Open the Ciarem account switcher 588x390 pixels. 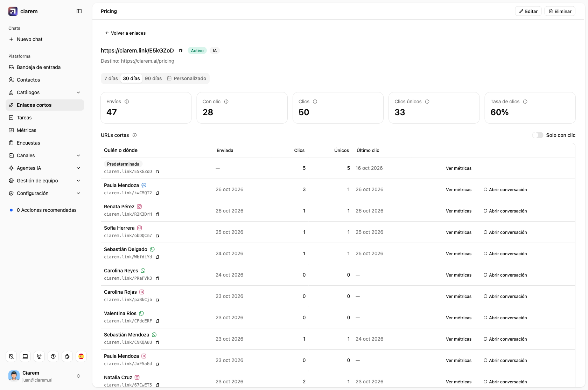[45, 376]
